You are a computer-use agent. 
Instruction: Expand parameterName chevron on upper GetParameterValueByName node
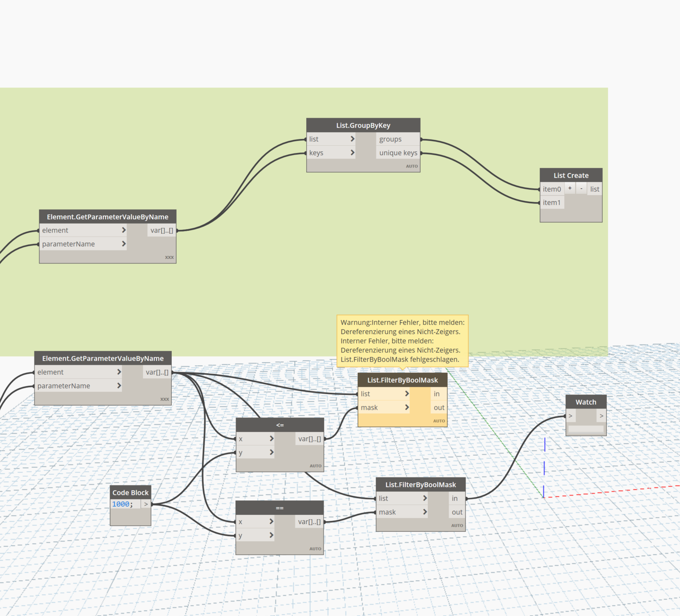(124, 244)
